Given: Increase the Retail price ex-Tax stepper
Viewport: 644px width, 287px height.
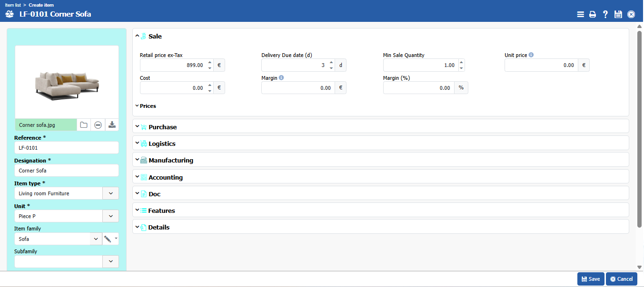Looking at the screenshot, I should click(x=210, y=62).
